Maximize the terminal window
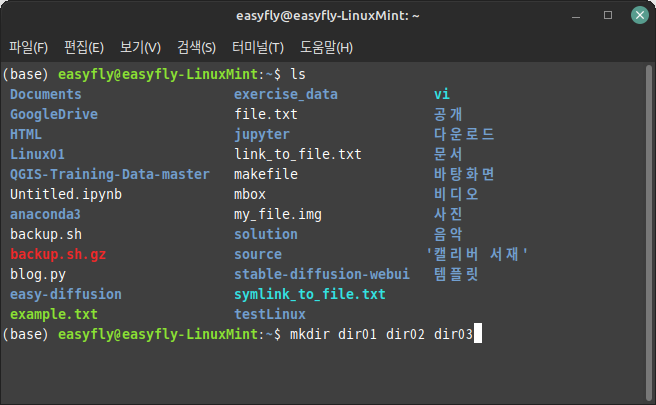The image size is (656, 405). [x=608, y=15]
